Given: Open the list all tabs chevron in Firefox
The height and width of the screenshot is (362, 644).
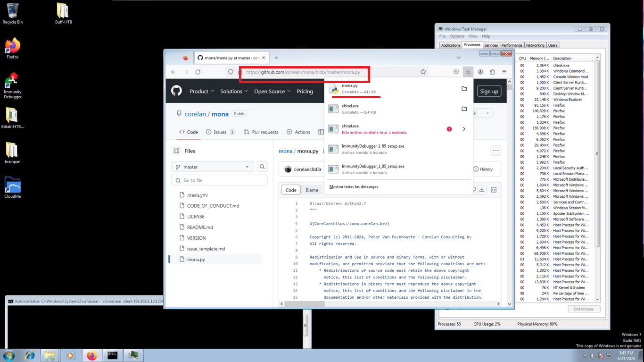Looking at the screenshot, I should [x=459, y=58].
